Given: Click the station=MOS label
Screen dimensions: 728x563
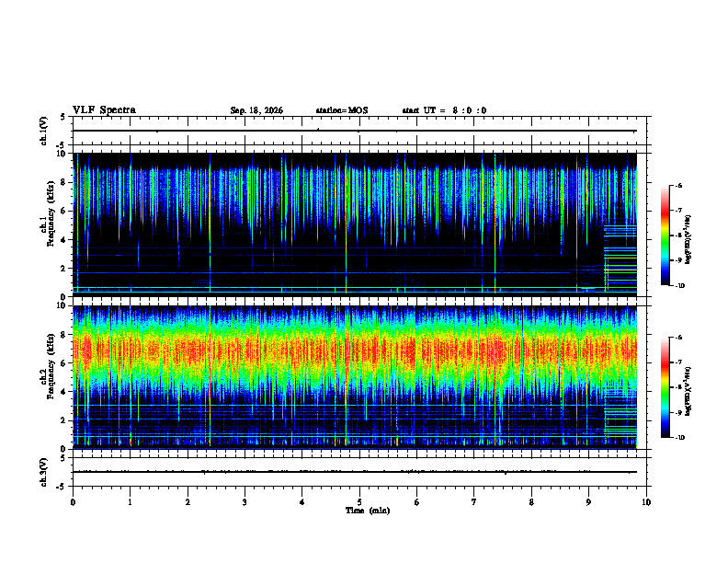Looking at the screenshot, I should tap(342, 110).
